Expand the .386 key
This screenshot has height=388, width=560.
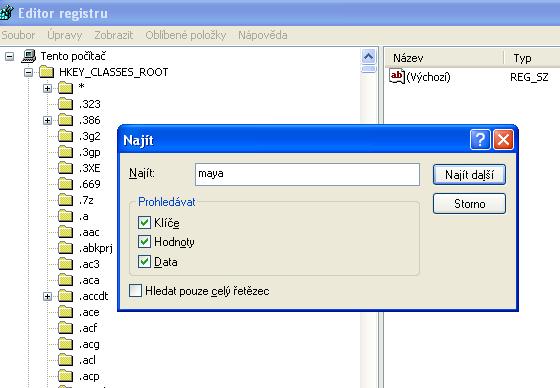tap(47, 120)
